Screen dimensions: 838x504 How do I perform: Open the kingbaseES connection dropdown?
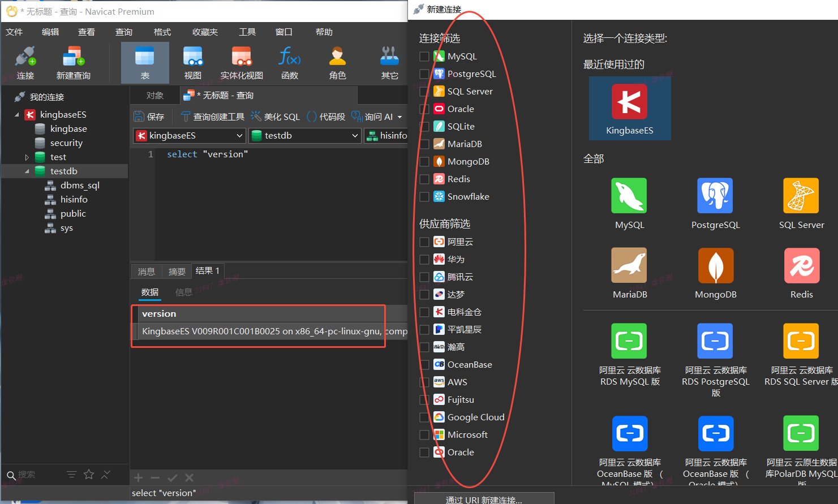point(190,136)
